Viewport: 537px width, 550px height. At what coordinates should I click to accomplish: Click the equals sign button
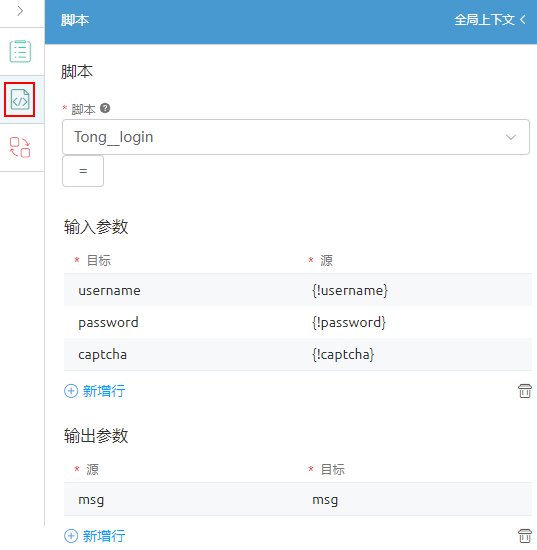click(83, 171)
